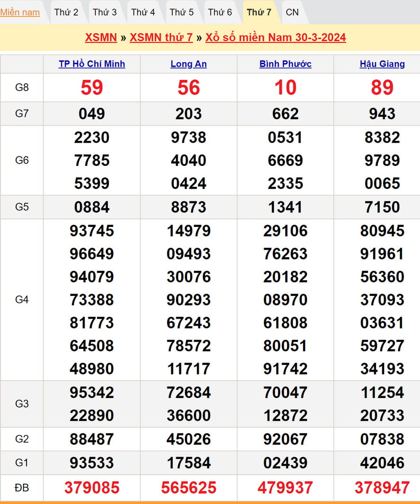
Task: Select G1 result 42046 for Hậu Giang
Action: tap(382, 462)
